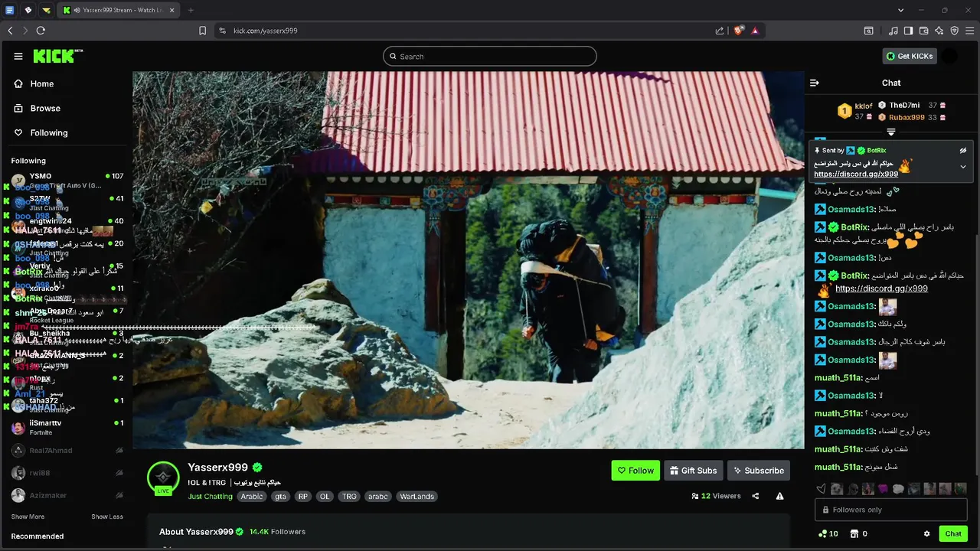Open rwi88 channel in sidebar
980x551 pixels.
click(67, 473)
